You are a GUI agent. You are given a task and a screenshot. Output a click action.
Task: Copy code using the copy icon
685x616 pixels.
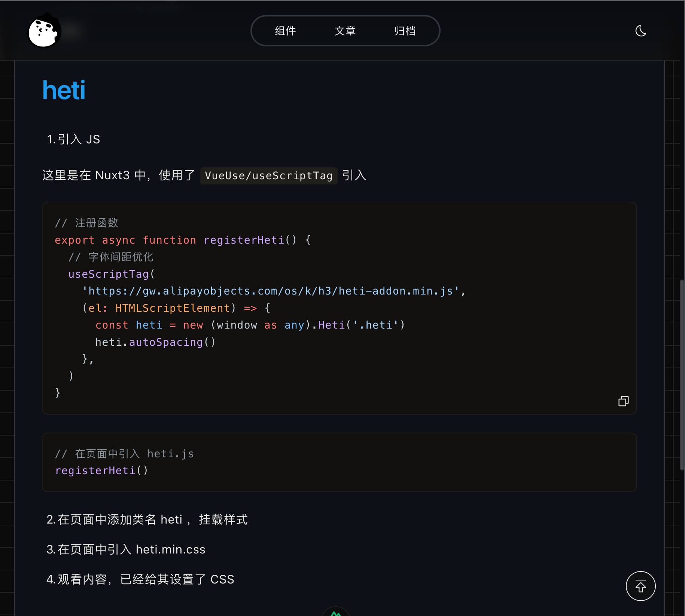[x=623, y=401]
